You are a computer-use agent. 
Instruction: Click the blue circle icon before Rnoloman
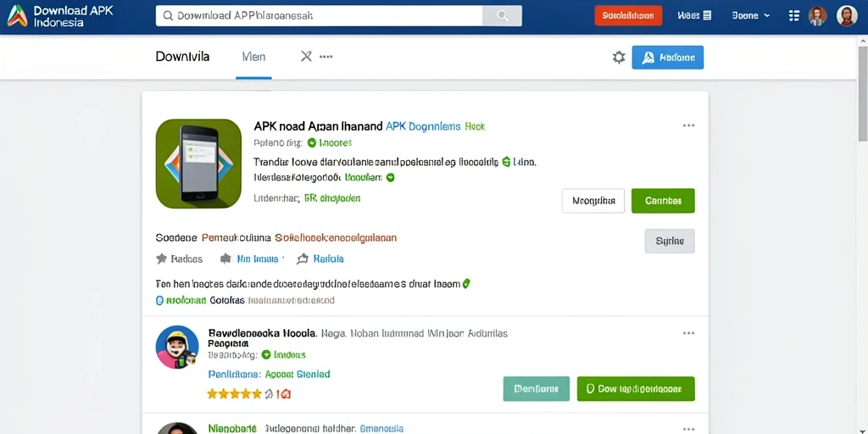[159, 301]
